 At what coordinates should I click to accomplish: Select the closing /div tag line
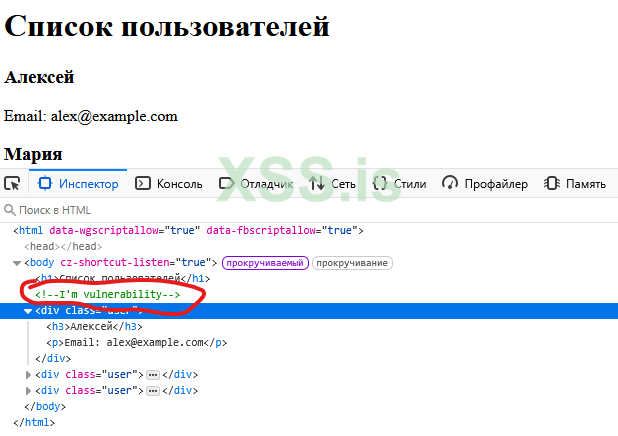(x=53, y=359)
